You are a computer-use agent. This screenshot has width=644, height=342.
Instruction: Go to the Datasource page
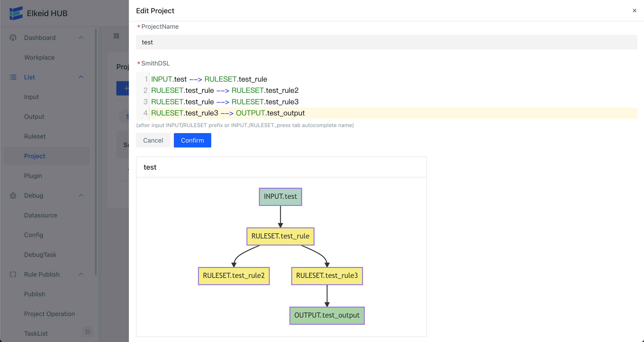(41, 215)
